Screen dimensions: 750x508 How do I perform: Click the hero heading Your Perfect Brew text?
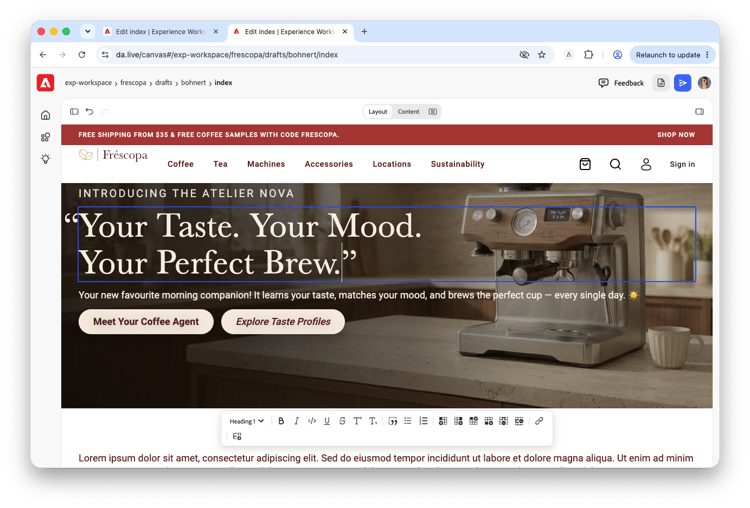click(x=210, y=263)
